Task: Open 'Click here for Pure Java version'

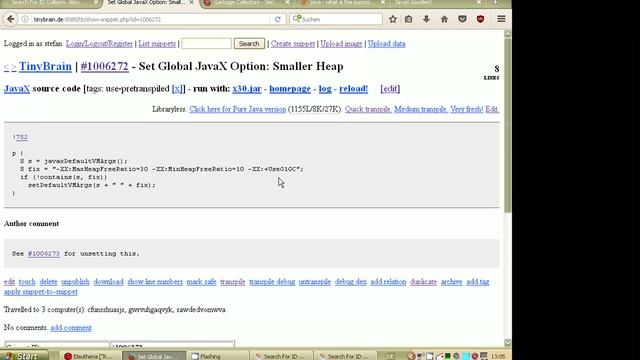Action: coord(238,109)
